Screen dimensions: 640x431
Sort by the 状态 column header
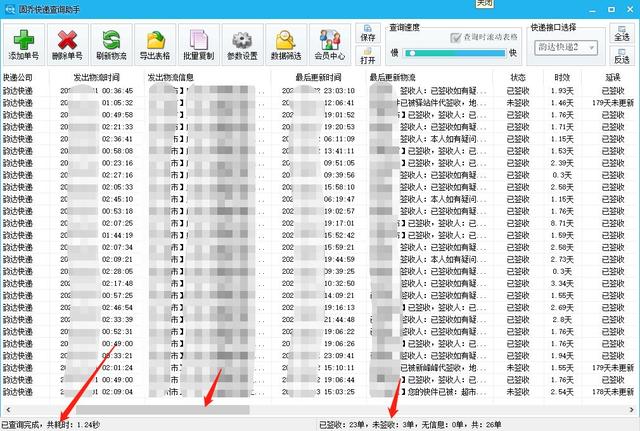coord(518,78)
